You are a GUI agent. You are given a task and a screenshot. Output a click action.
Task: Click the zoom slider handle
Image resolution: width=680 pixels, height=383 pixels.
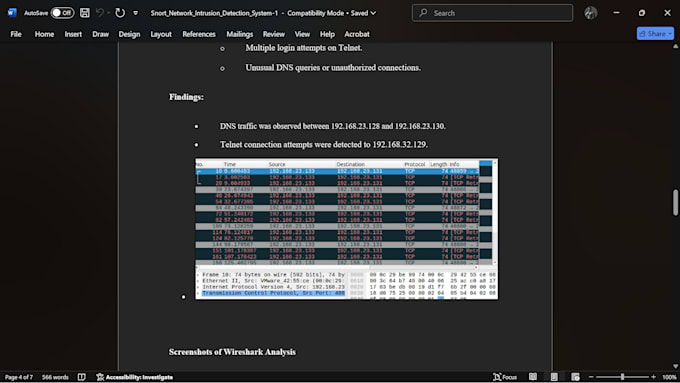click(x=622, y=377)
